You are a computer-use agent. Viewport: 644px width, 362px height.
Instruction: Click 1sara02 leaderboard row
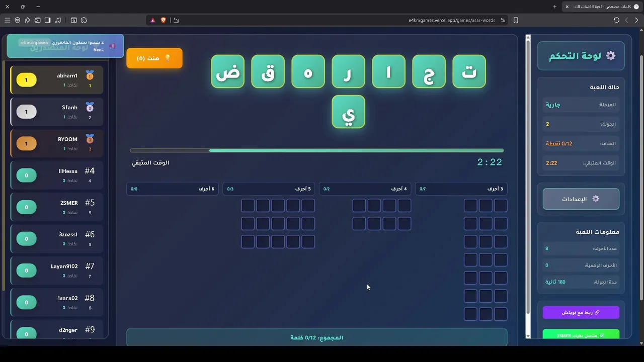[x=56, y=302]
